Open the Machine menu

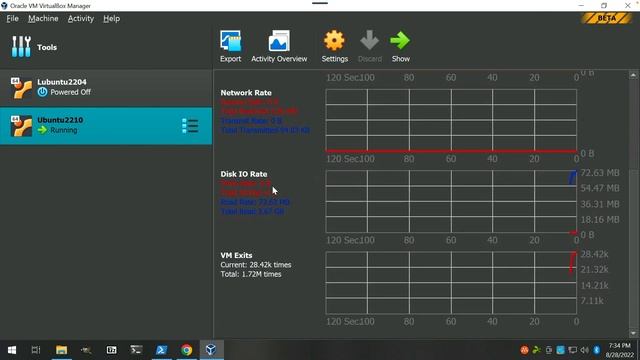(43, 18)
